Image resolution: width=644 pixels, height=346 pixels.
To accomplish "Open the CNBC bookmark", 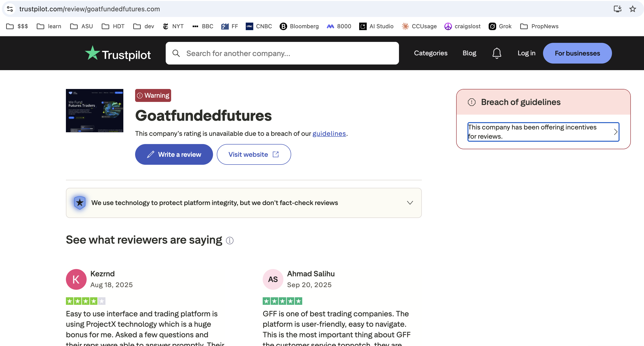I will tap(259, 26).
